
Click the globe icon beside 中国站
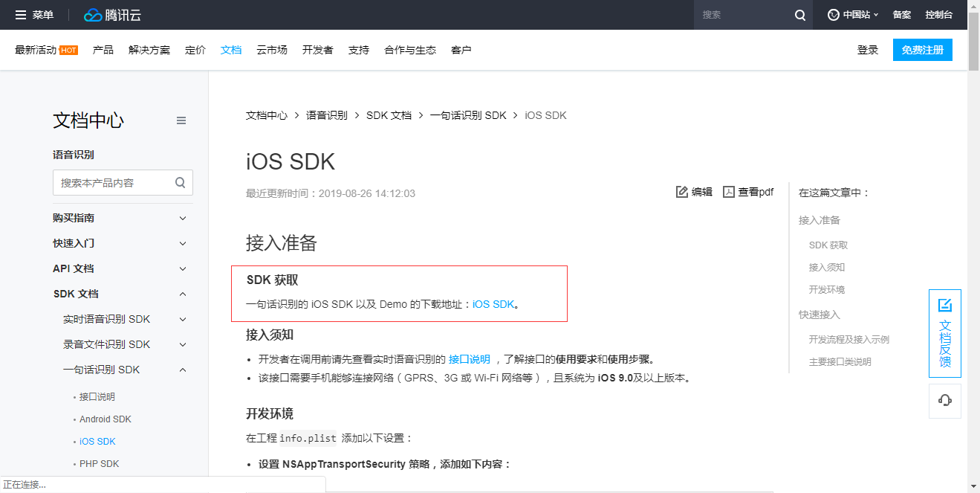click(834, 15)
